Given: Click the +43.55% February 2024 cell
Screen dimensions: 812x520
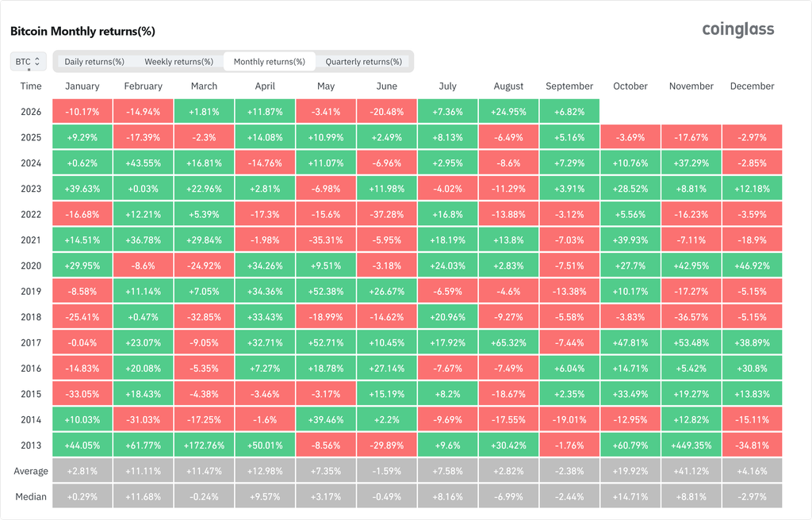Looking at the screenshot, I should (144, 163).
